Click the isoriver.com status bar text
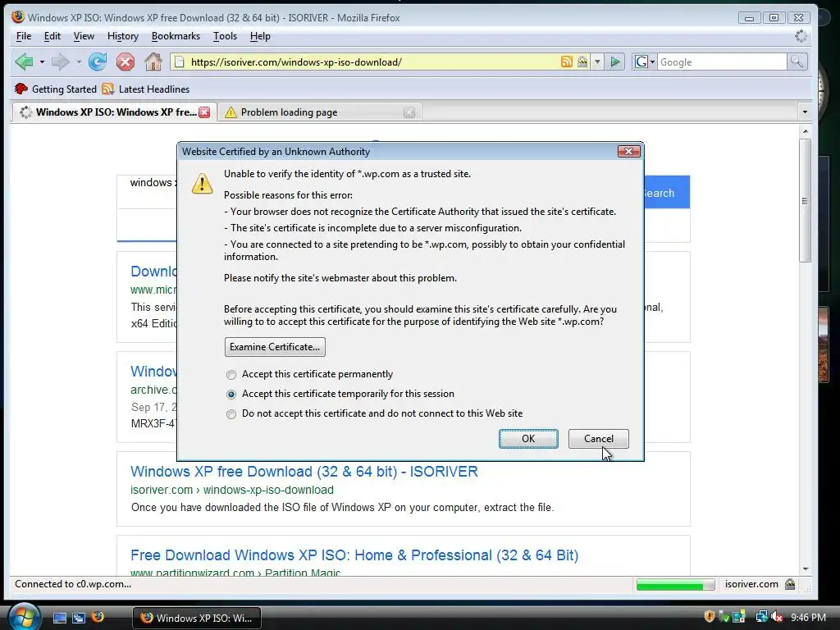Image resolution: width=840 pixels, height=630 pixels. click(x=751, y=584)
